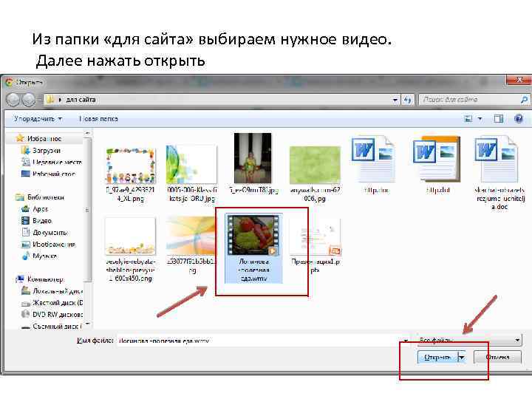Click the folder icon in address bar
Viewport: 532px width, 399px height.
coord(50,100)
